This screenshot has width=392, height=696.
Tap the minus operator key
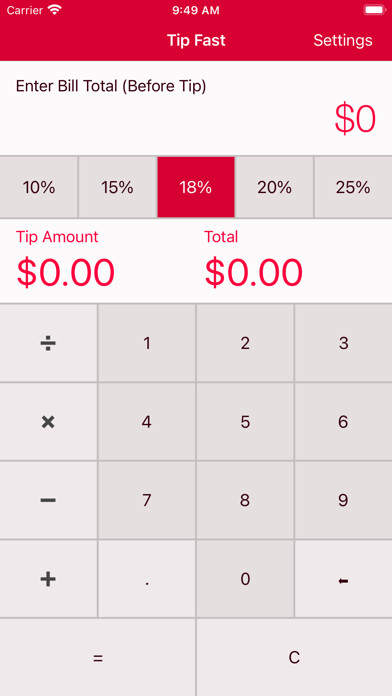[x=48, y=500]
